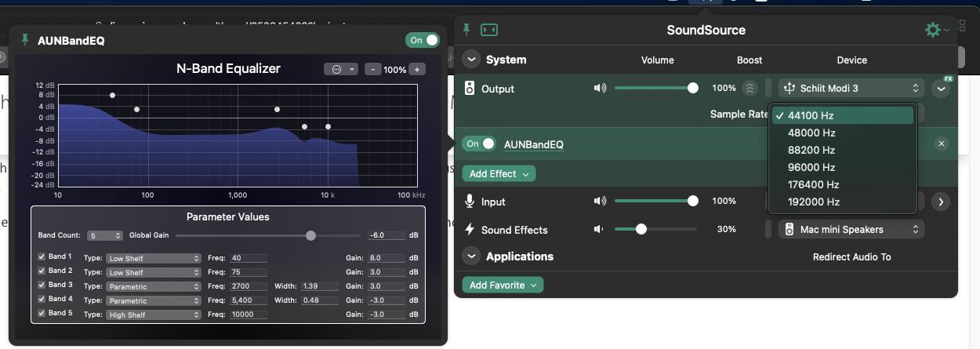
Task: Click the Global Gain value field
Action: tap(387, 235)
